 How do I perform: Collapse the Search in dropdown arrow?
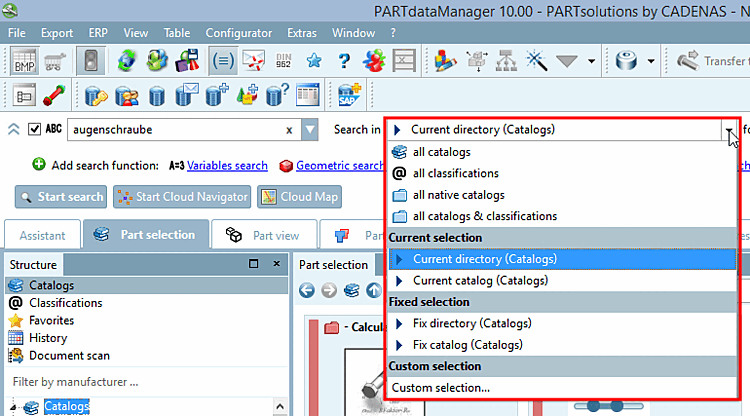point(728,130)
